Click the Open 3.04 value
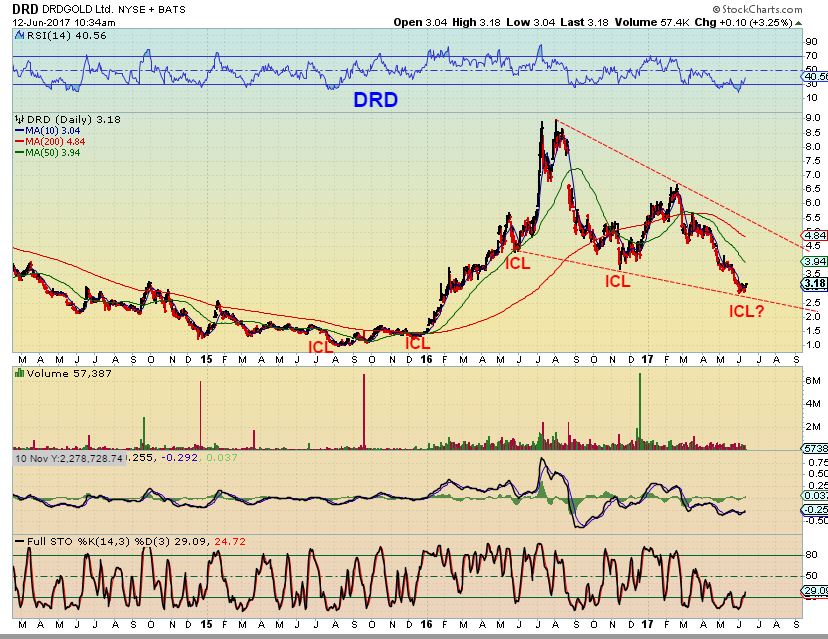The image size is (828, 639). pos(420,23)
